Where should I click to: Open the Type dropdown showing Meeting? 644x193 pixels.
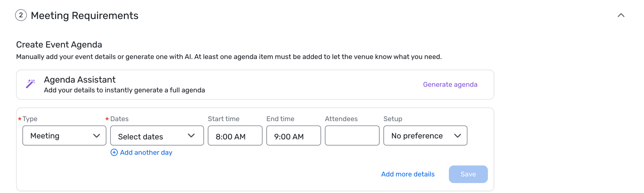(64, 136)
